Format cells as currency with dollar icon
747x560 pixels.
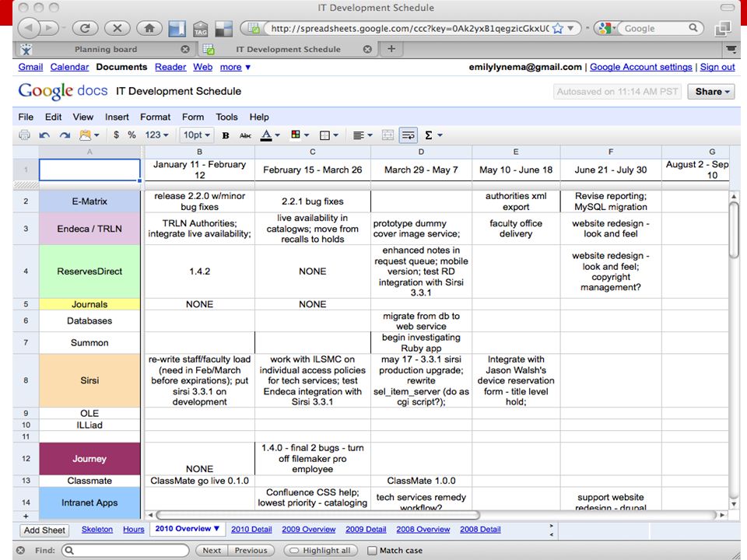tap(116, 135)
